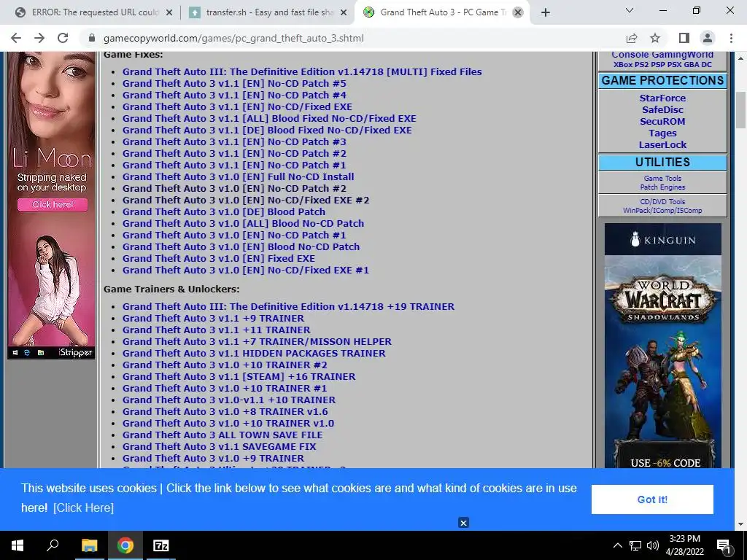Click the scrollbar up arrow
The image size is (747, 560).
pos(740,58)
